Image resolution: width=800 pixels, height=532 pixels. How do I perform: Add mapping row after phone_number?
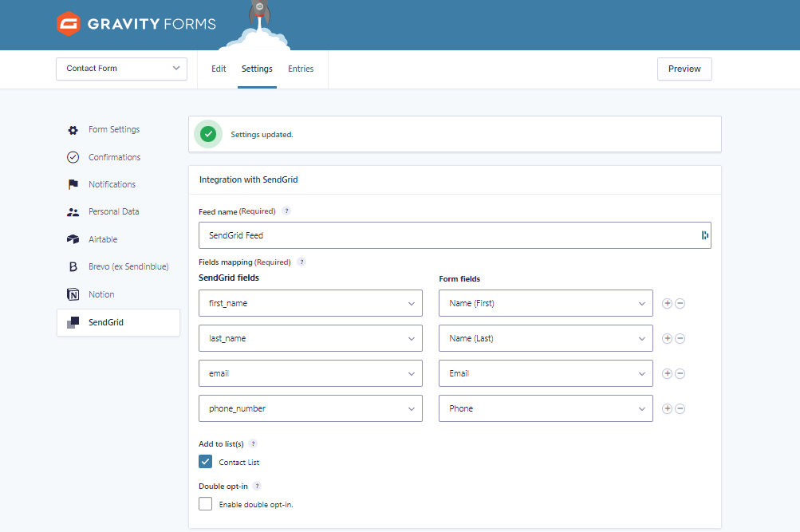(667, 408)
